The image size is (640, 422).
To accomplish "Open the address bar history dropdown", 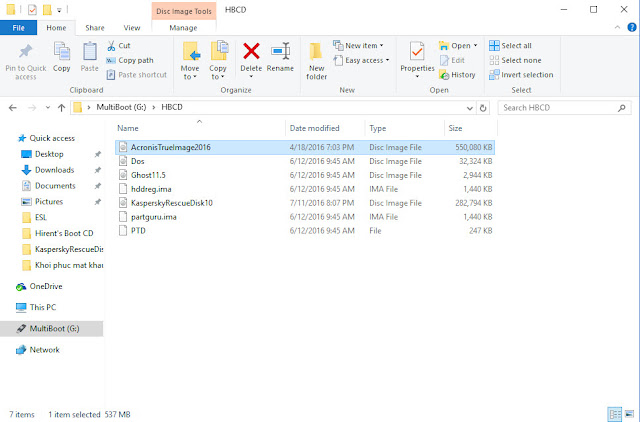I will tap(470, 108).
